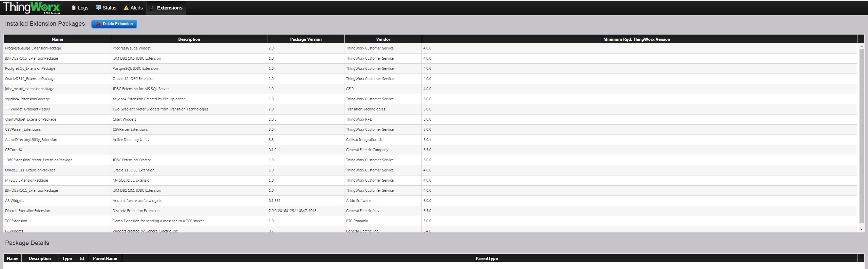Select the IBMDB2v10.5_ExtensionPackage row
This screenshot has width=868, height=269.
pos(430,58)
